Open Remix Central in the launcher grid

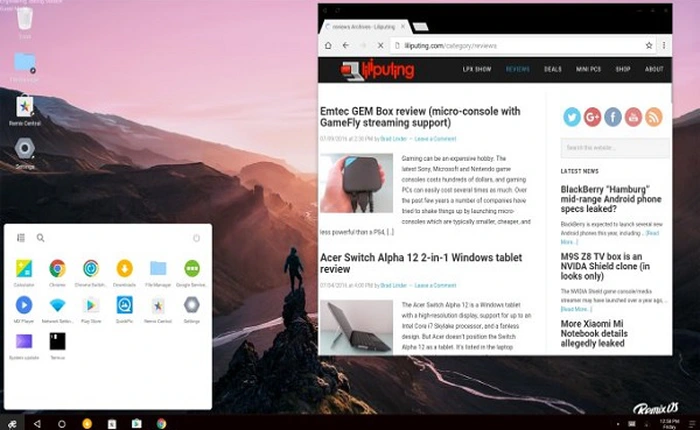(x=158, y=305)
